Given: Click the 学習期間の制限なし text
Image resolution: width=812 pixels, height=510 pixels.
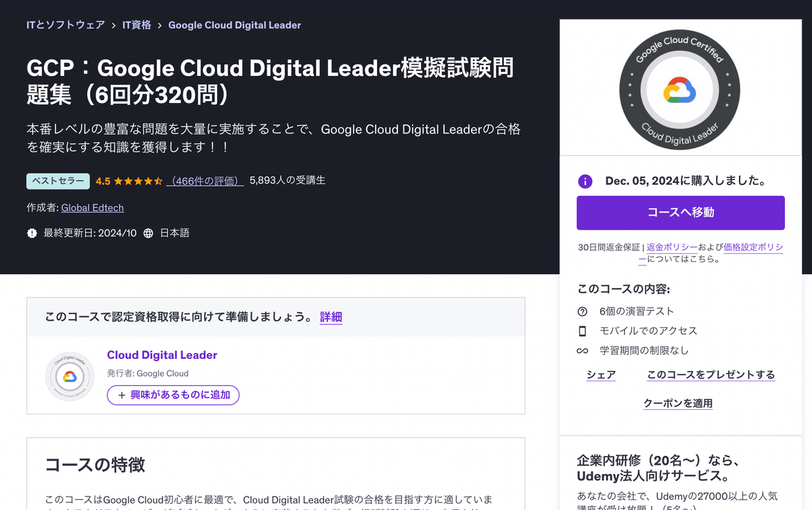Looking at the screenshot, I should coord(644,351).
